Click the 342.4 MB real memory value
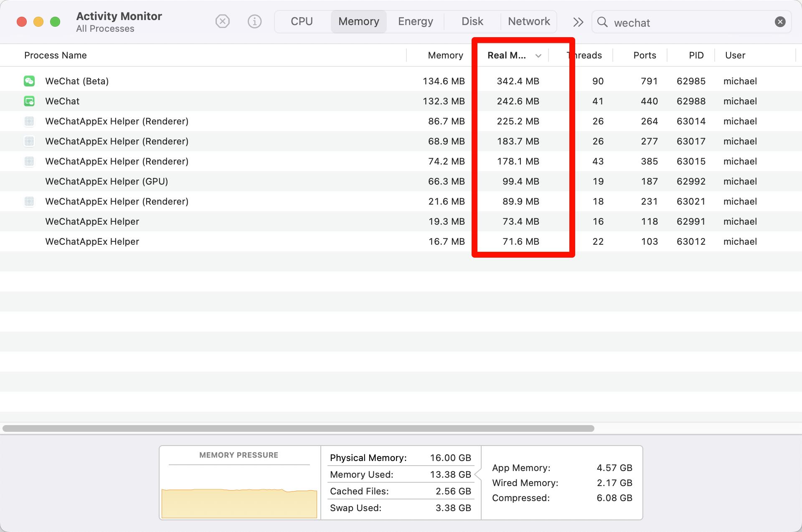Viewport: 802px width, 532px height. [518, 81]
